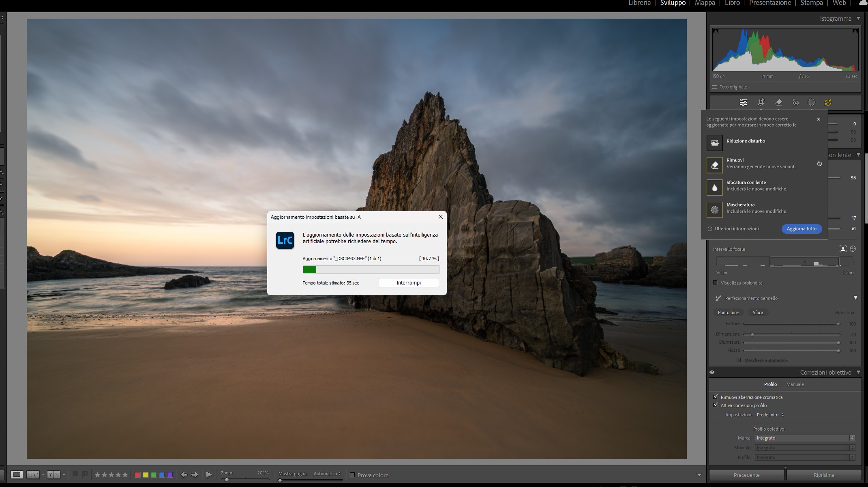868x487 pixels.
Task: Open the Edit sliders tool
Action: click(743, 102)
